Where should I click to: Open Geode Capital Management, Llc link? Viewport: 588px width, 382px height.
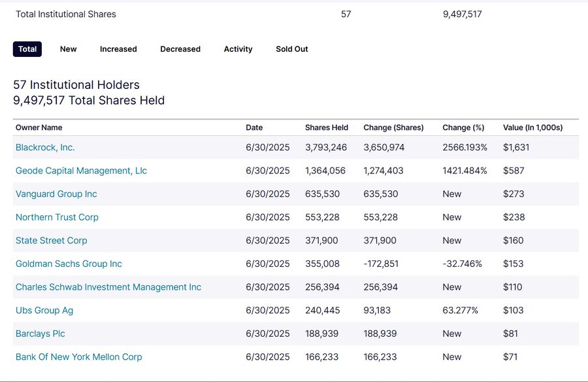tap(81, 171)
